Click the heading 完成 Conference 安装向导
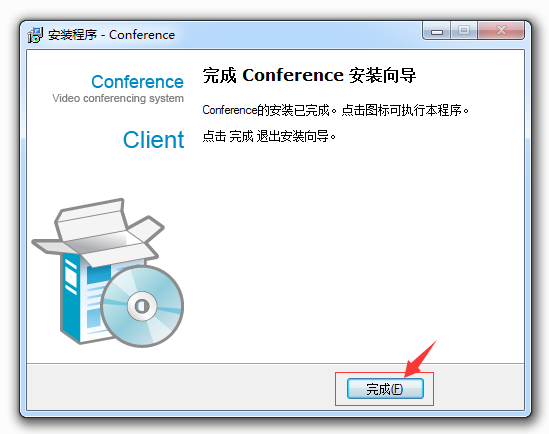The height and width of the screenshot is (434, 549). coord(309,75)
